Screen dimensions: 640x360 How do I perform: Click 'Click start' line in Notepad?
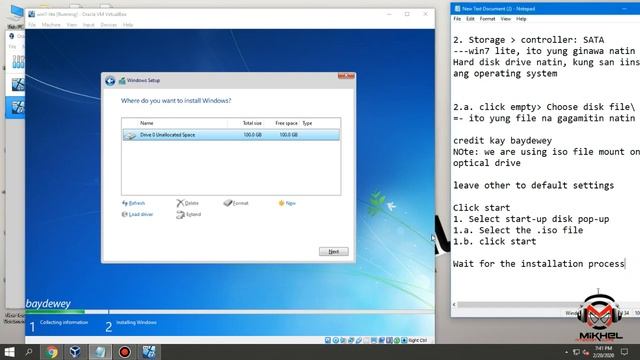click(481, 208)
